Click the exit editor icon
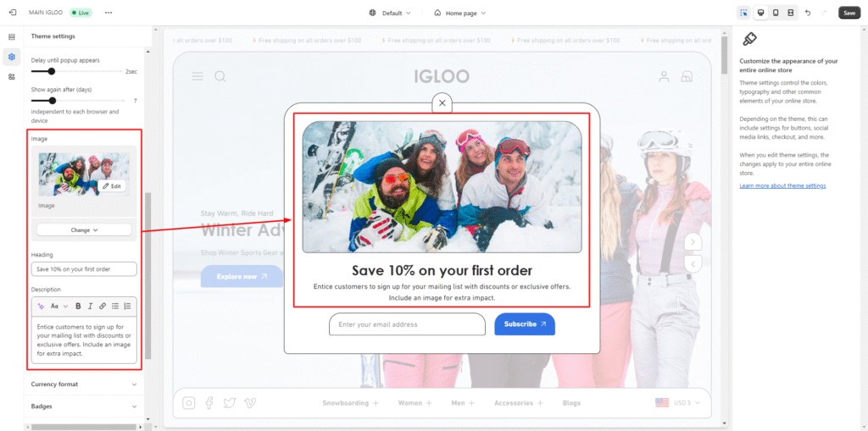 coord(12,13)
